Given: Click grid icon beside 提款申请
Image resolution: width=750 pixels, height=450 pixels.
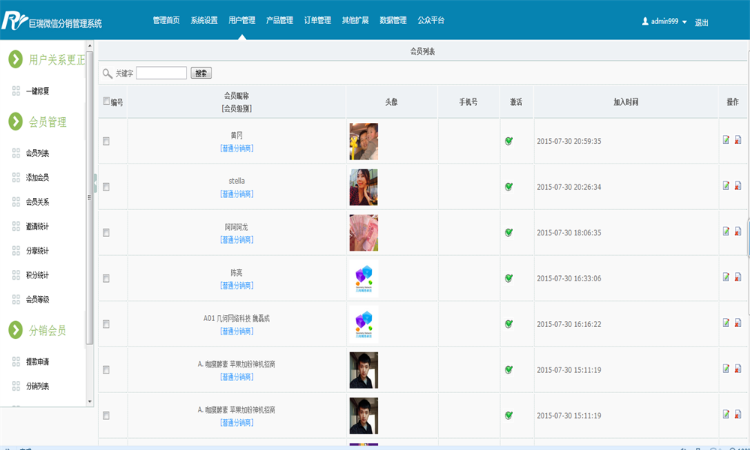Looking at the screenshot, I should click(x=16, y=362).
